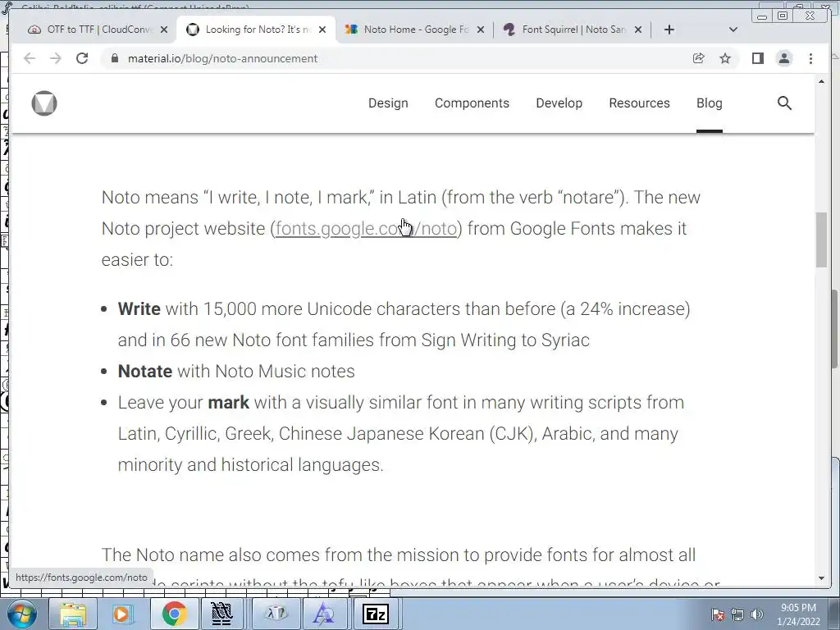Click the page vertical scrollbar thumb

pos(821,240)
